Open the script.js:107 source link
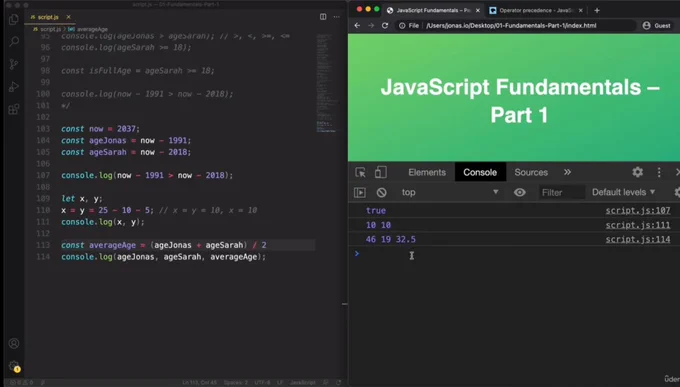This screenshot has width=680, height=387. (638, 210)
